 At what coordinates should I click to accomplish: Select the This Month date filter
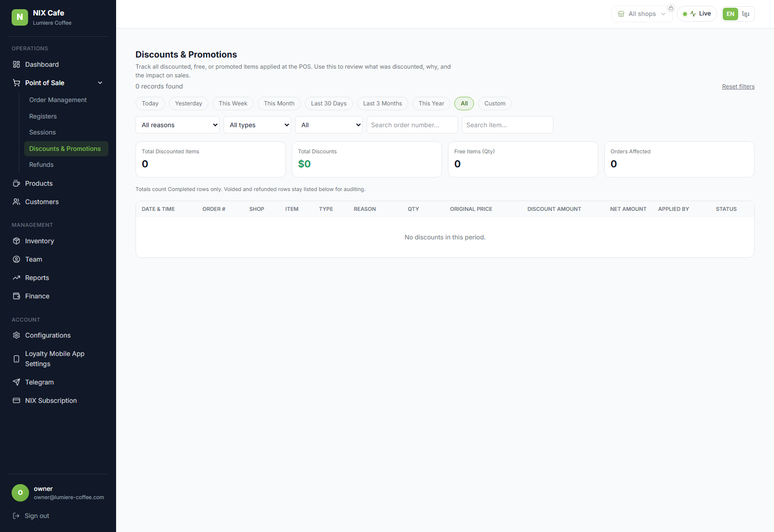[x=279, y=103]
